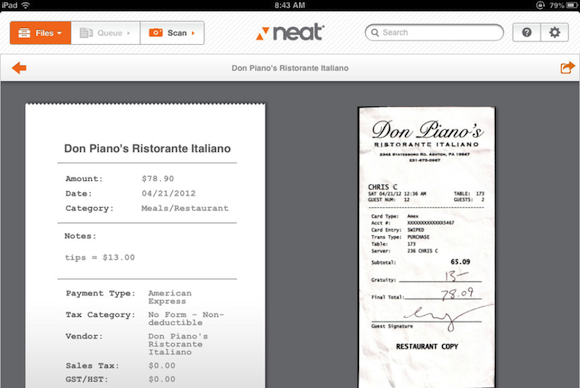
Task: Open settings gear icon
Action: 554,33
